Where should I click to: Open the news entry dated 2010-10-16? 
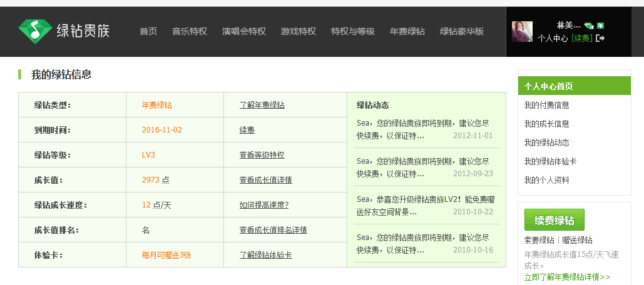click(x=425, y=244)
